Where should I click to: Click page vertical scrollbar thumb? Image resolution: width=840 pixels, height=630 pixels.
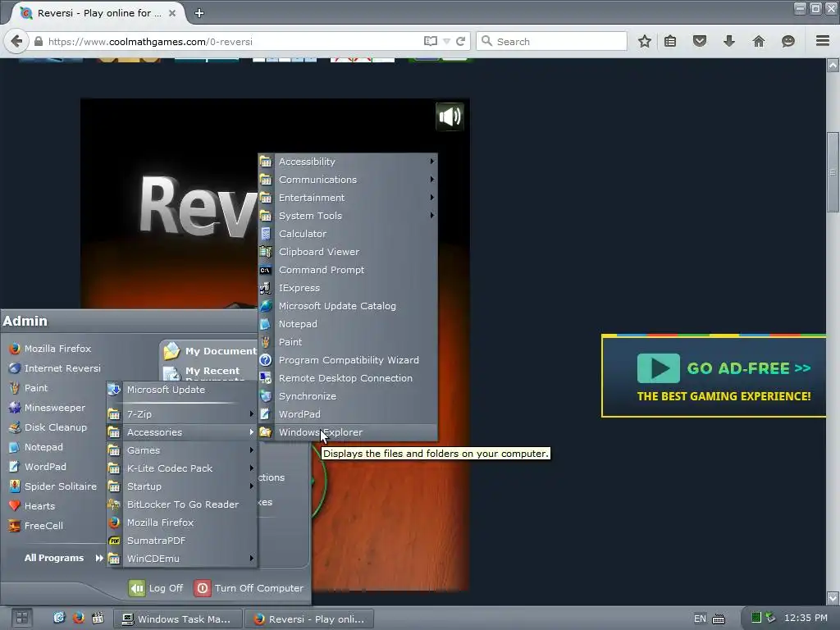tap(833, 172)
